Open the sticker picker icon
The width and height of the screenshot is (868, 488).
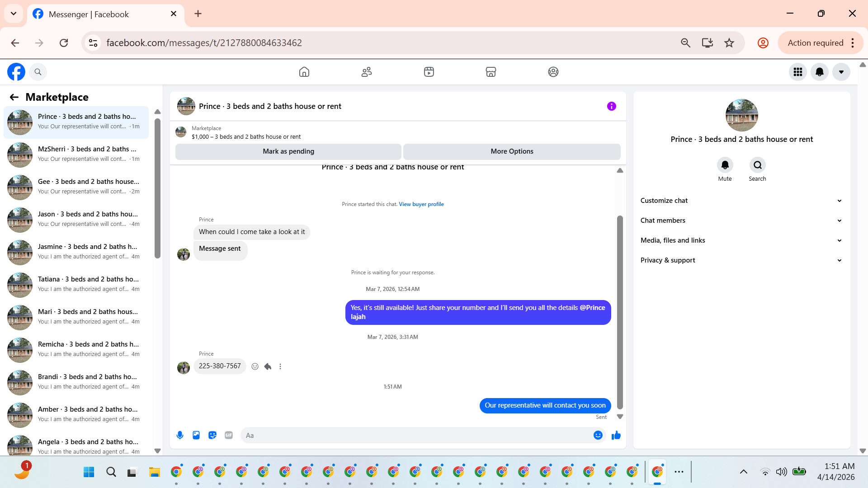click(212, 435)
